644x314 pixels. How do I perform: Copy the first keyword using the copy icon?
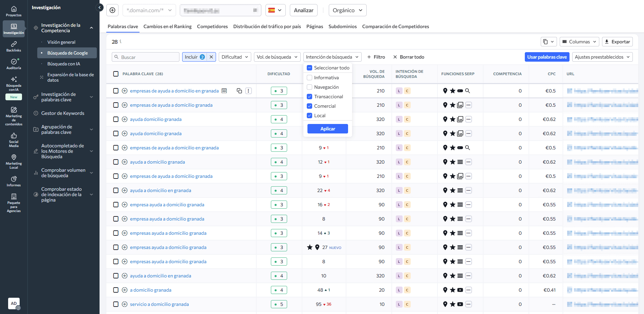[x=239, y=91]
